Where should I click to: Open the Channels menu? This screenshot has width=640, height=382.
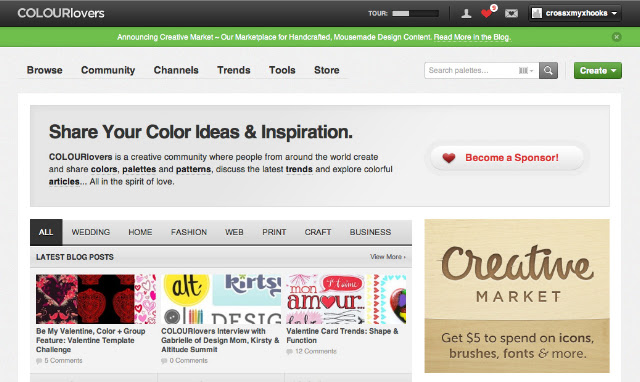pos(176,70)
